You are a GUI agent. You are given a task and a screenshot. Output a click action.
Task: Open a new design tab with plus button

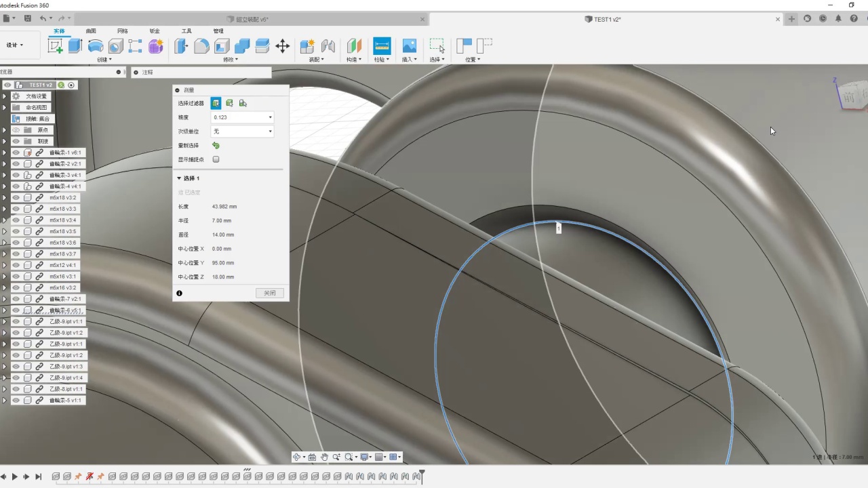tap(791, 19)
